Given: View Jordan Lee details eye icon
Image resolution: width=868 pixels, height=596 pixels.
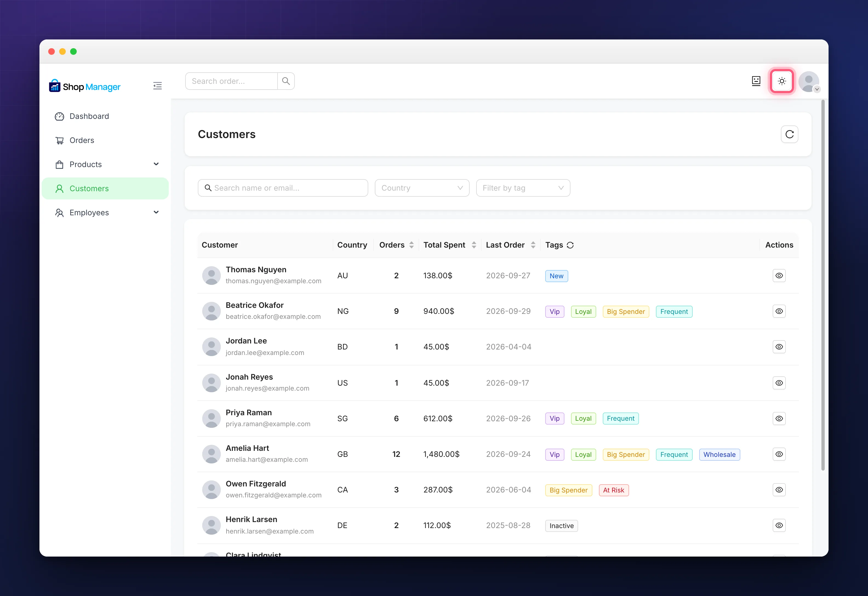Looking at the screenshot, I should [779, 347].
